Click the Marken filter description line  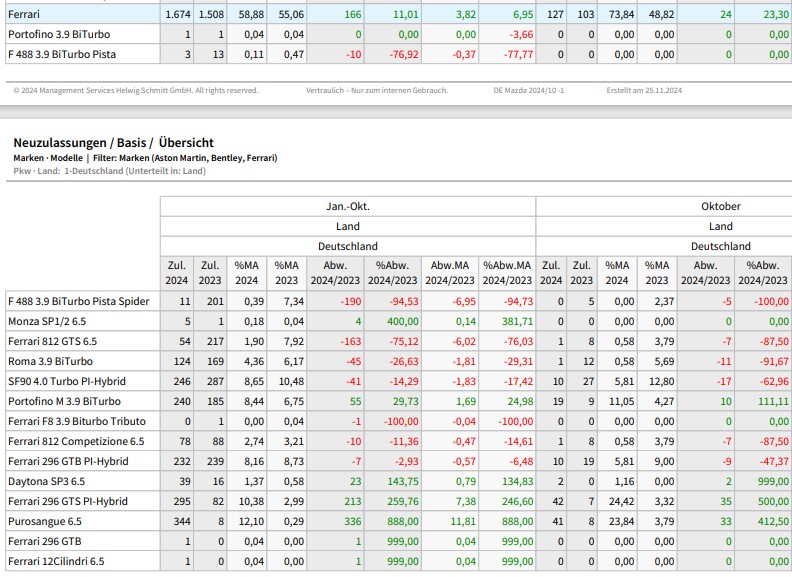(x=145, y=158)
